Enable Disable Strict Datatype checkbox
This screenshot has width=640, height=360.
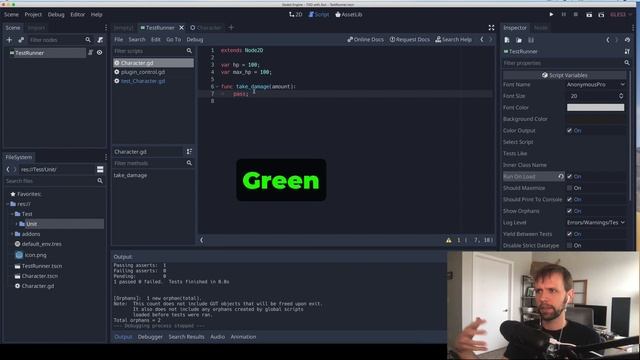(x=569, y=245)
